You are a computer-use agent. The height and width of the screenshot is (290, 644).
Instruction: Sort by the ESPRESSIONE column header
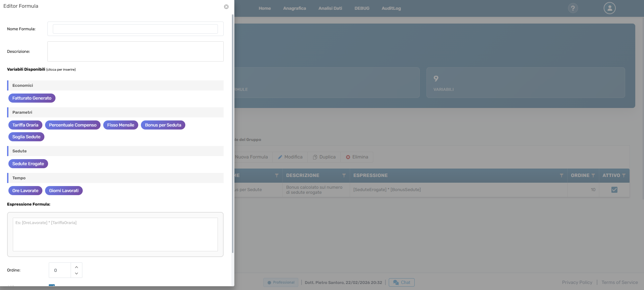[x=370, y=176]
